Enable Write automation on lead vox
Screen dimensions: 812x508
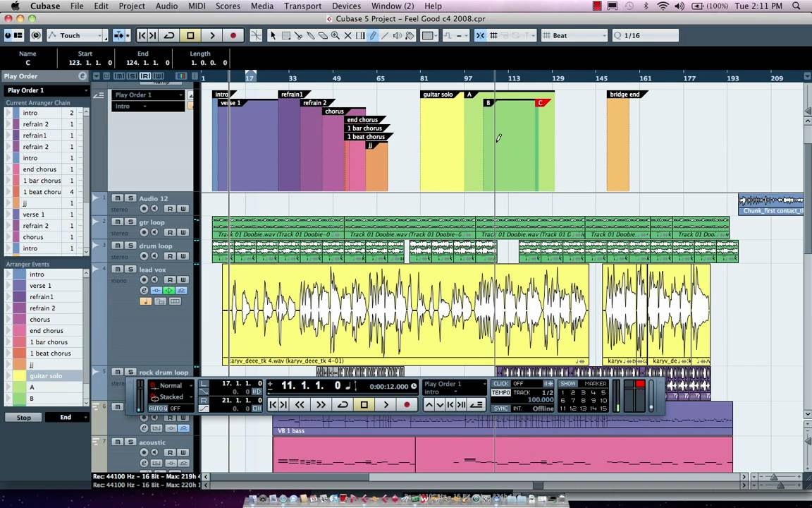click(183, 280)
